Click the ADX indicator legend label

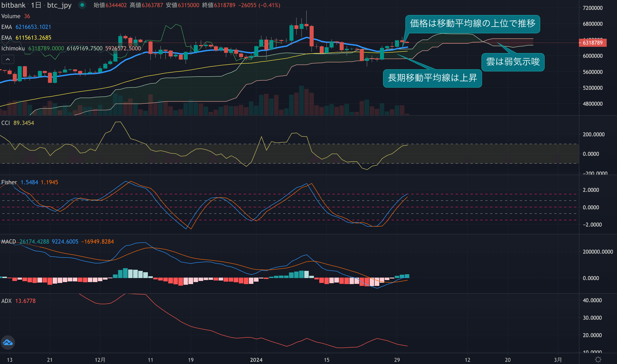pos(6,301)
